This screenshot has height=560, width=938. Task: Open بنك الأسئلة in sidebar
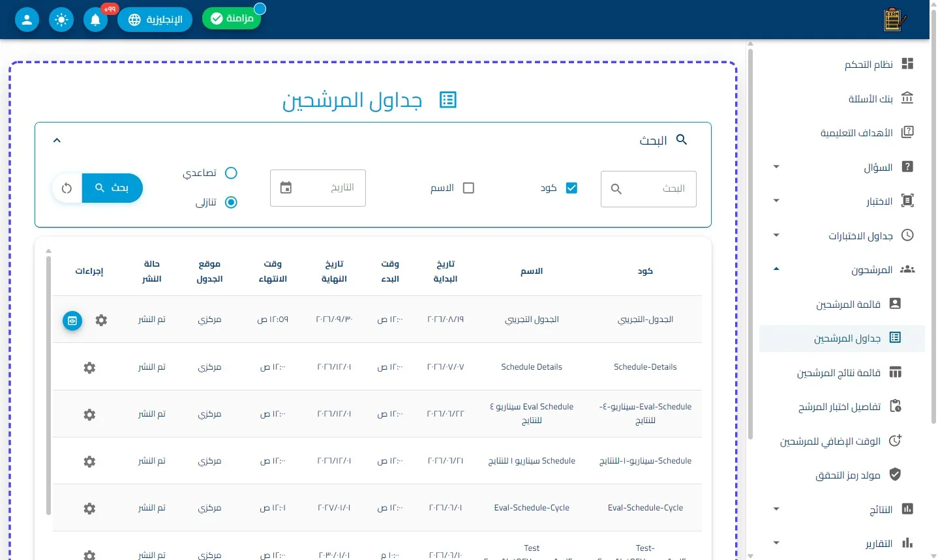842,98
